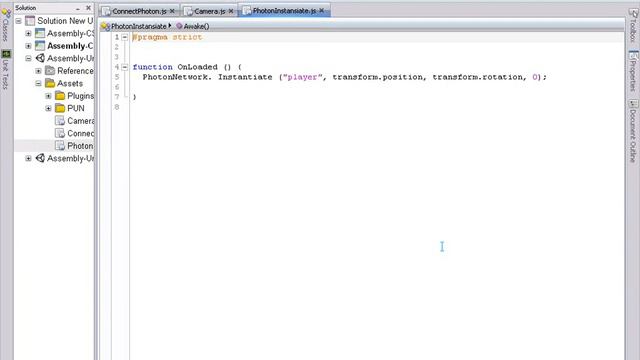
Task: Click the "player" string literal
Action: click(302, 77)
